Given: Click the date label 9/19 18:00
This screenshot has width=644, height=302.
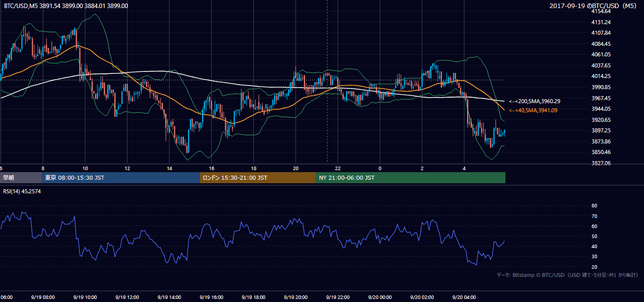Looking at the screenshot, I should point(253,297).
